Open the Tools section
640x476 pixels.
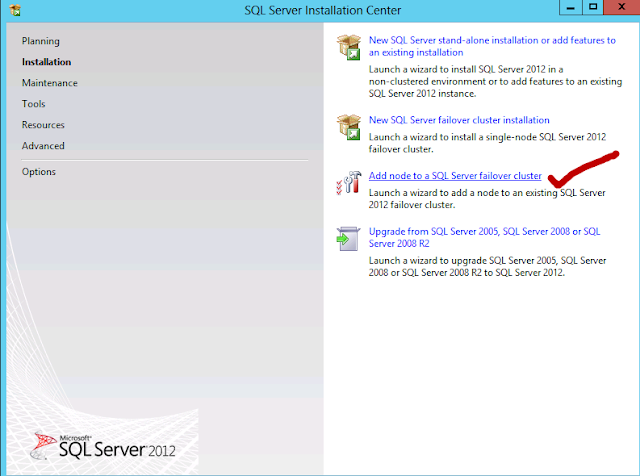pyautogui.click(x=33, y=104)
